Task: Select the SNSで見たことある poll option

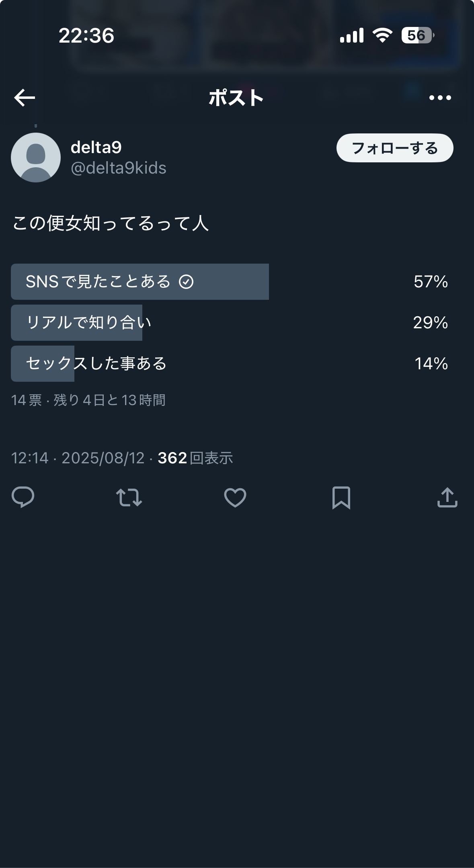Action: tap(141, 282)
